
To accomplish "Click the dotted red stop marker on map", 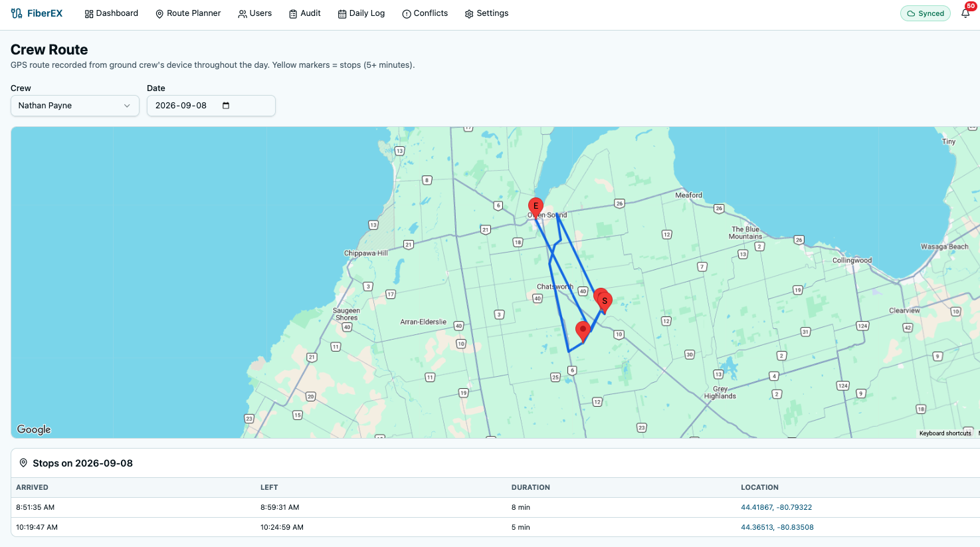I will (583, 331).
